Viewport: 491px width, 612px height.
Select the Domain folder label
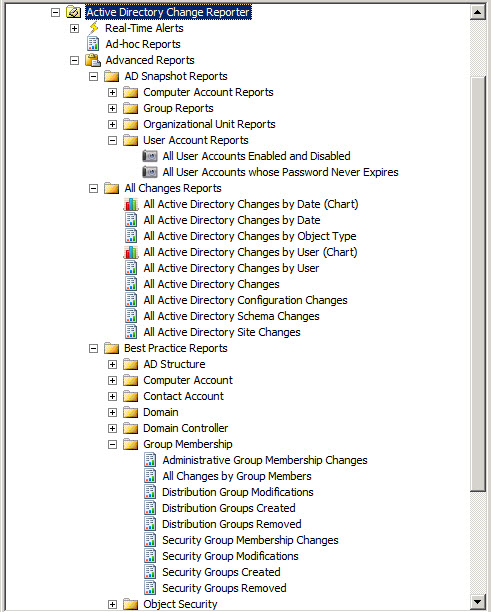(x=160, y=412)
